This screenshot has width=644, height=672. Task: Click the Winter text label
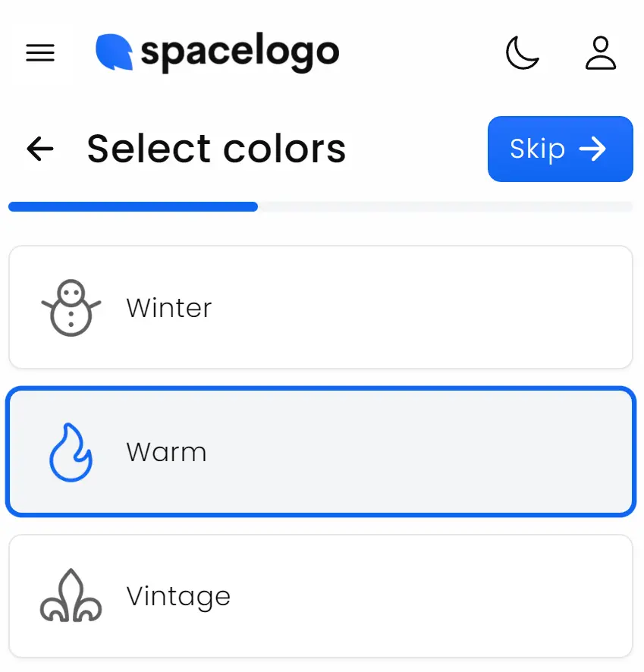click(168, 308)
